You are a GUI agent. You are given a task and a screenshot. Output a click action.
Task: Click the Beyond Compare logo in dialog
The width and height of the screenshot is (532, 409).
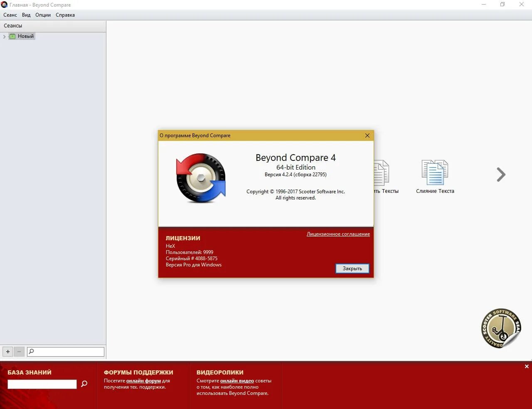coord(201,178)
